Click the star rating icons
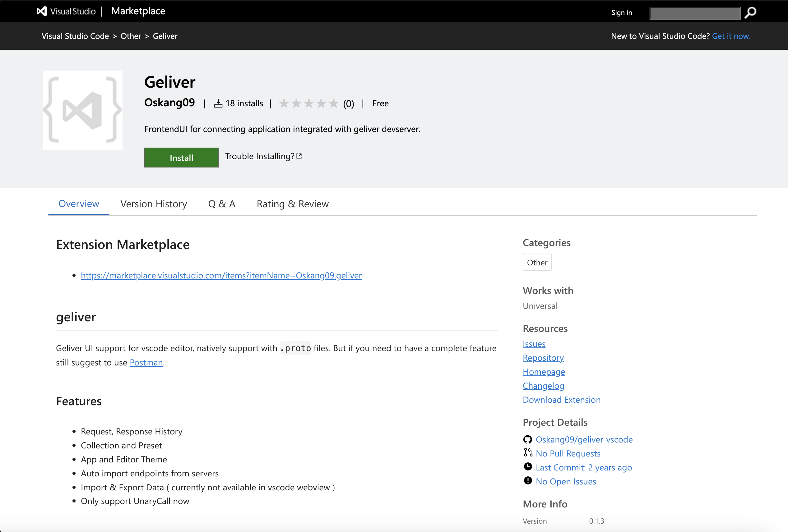This screenshot has height=532, width=788. [x=308, y=103]
